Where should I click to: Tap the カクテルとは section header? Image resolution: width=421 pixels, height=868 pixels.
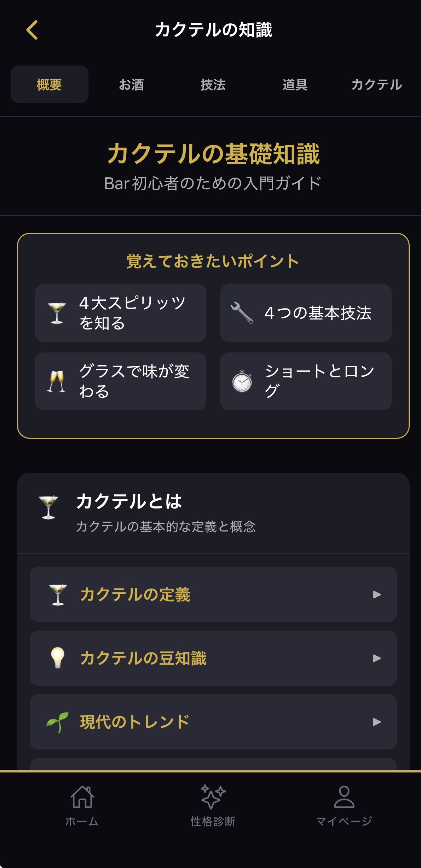(x=213, y=513)
